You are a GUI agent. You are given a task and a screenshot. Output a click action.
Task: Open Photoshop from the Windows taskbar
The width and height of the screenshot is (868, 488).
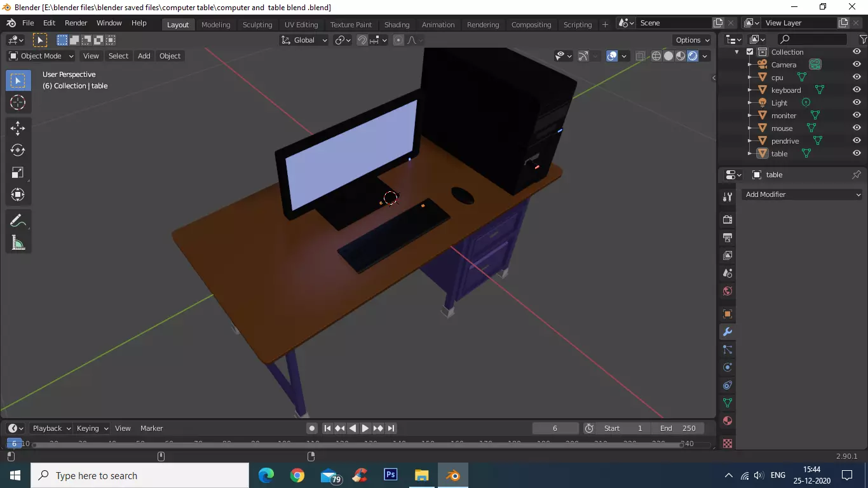[x=391, y=475]
